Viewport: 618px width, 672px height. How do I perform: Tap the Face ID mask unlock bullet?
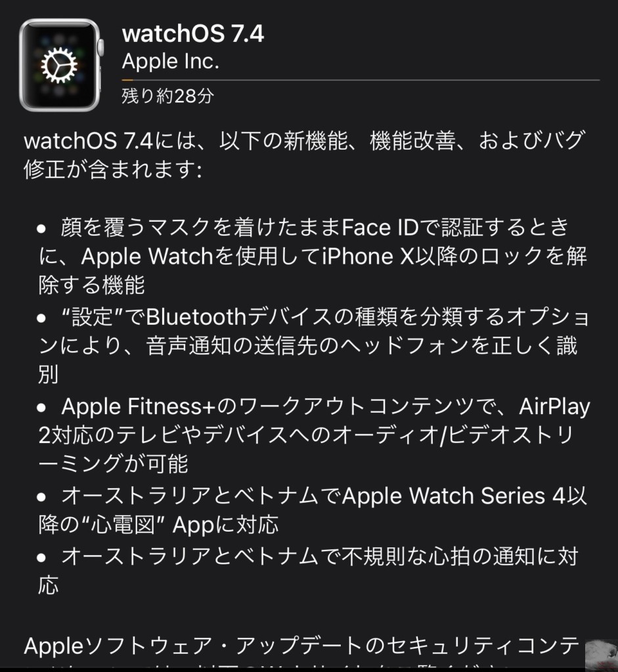(x=313, y=256)
